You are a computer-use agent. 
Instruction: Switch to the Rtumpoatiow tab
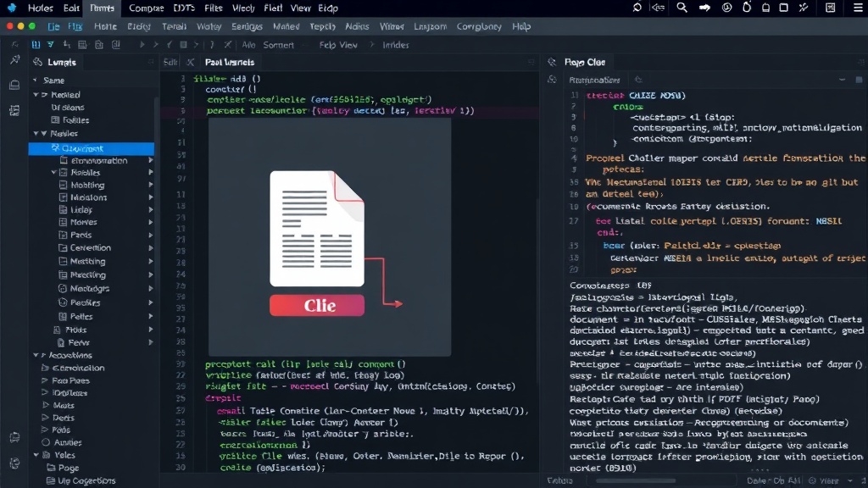[x=594, y=80]
